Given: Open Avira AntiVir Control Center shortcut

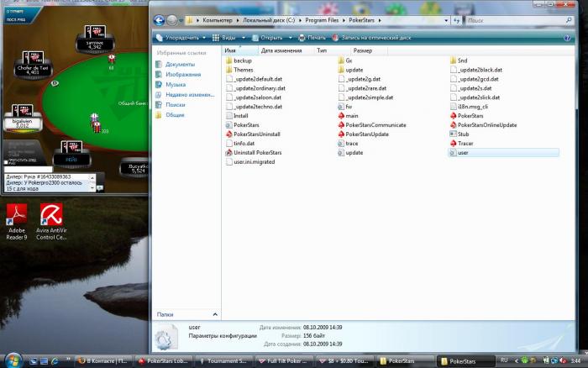Looking at the screenshot, I should [51, 221].
